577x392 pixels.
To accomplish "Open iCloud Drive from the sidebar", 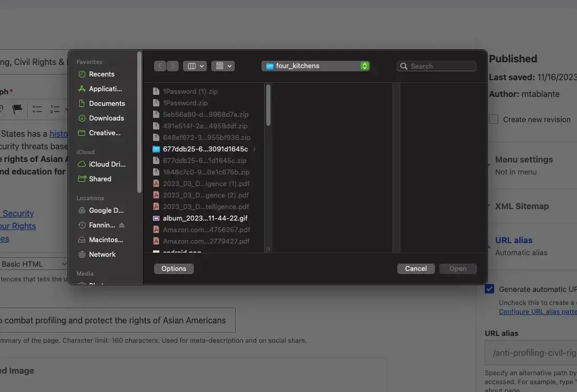I will (105, 164).
